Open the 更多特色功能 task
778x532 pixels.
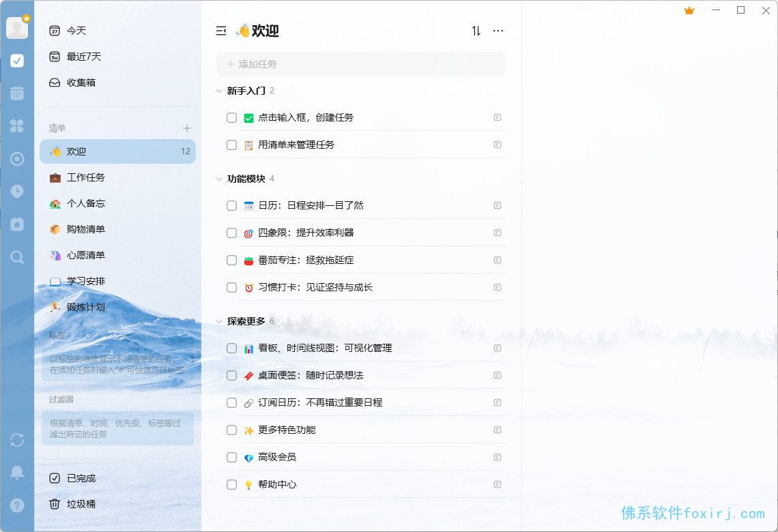coord(287,430)
